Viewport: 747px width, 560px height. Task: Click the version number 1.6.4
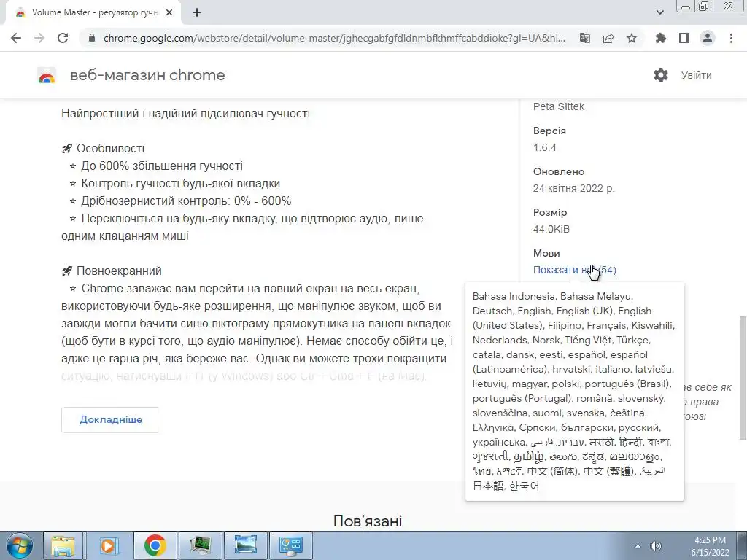click(544, 147)
